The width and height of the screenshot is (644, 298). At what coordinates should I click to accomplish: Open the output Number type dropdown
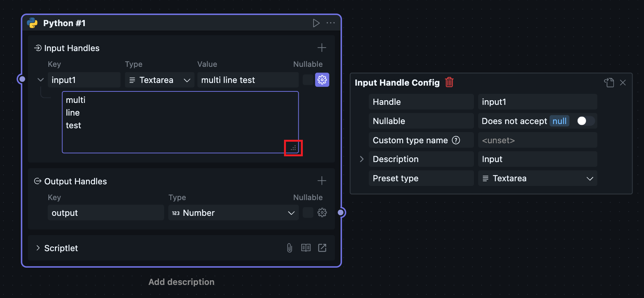[233, 213]
